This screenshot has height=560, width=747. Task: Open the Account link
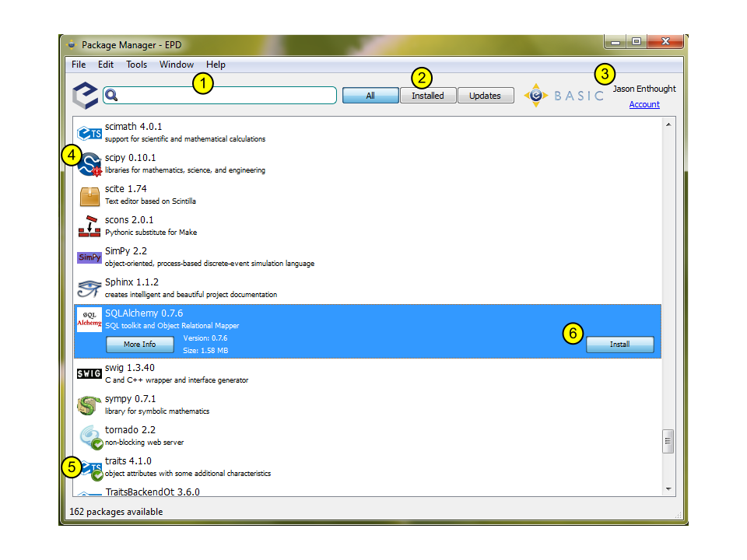coord(644,104)
